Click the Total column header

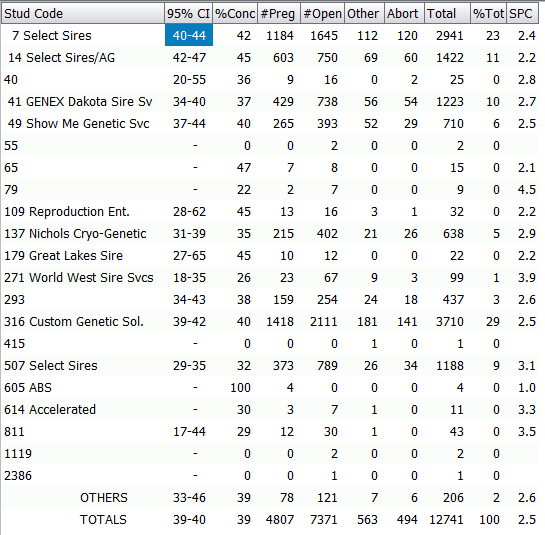pyautogui.click(x=447, y=14)
